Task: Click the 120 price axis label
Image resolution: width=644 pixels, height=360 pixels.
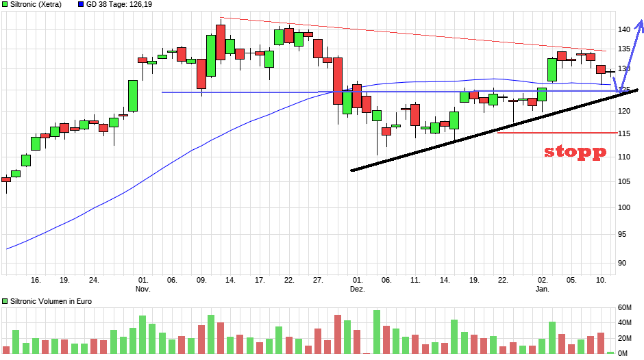Action: pyautogui.click(x=624, y=111)
